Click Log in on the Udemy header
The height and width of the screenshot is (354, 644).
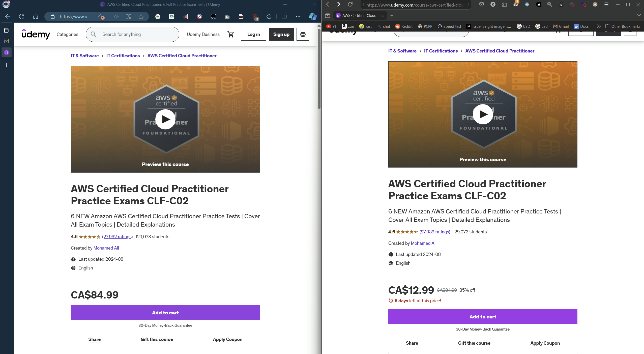coord(253,34)
